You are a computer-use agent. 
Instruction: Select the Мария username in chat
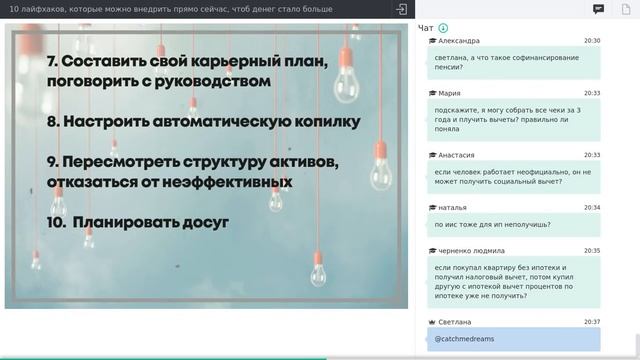pos(449,93)
